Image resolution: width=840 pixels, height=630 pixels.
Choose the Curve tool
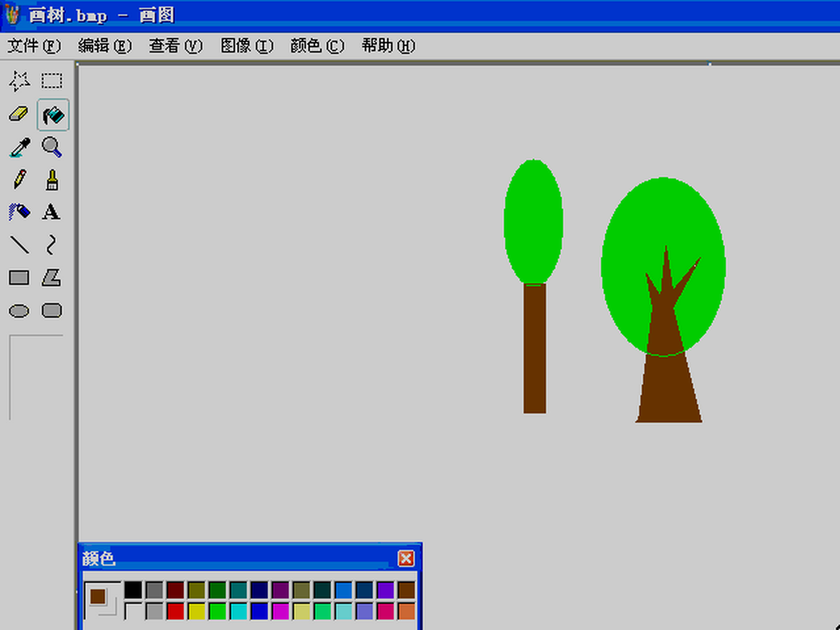52,245
